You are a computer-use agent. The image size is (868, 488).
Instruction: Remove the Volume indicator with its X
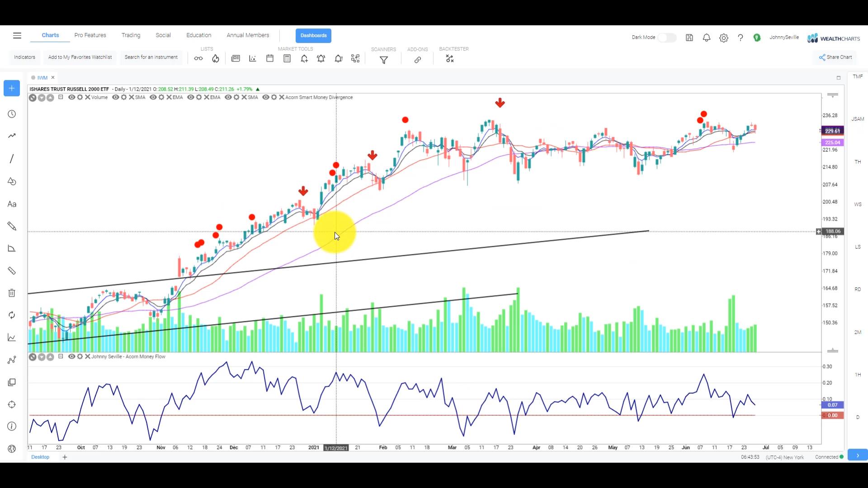[x=88, y=97]
